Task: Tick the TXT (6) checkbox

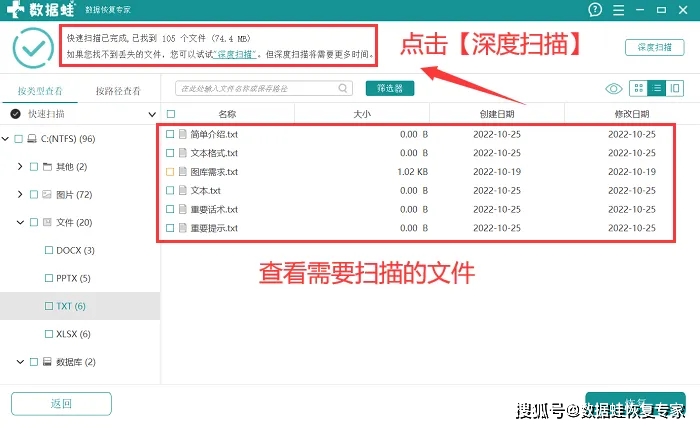Action: [49, 306]
